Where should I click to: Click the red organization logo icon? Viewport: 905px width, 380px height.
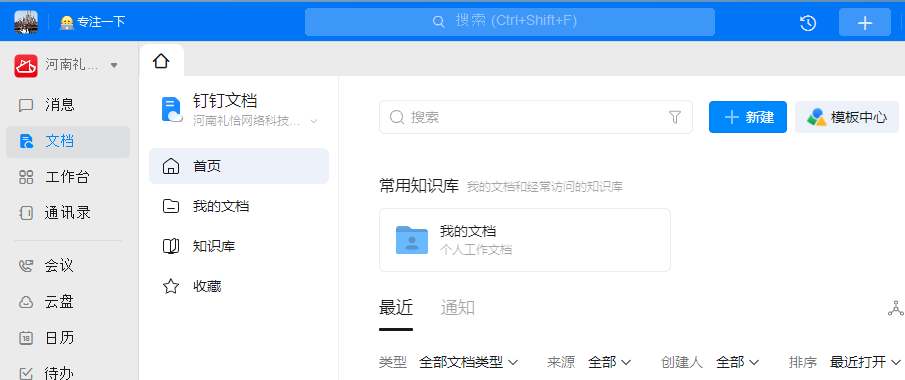[x=26, y=65]
